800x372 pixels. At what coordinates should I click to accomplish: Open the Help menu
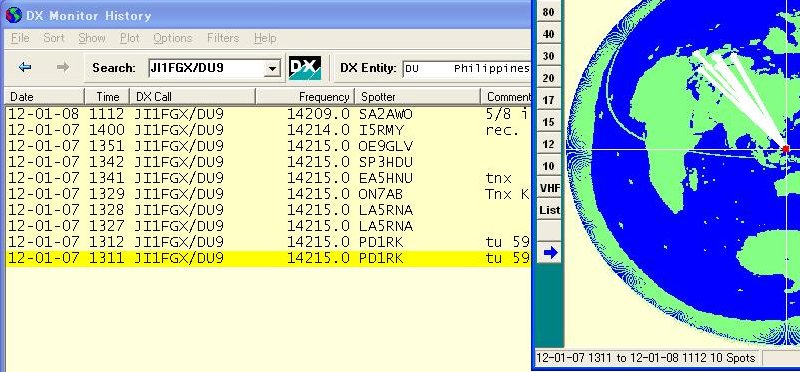pyautogui.click(x=265, y=38)
